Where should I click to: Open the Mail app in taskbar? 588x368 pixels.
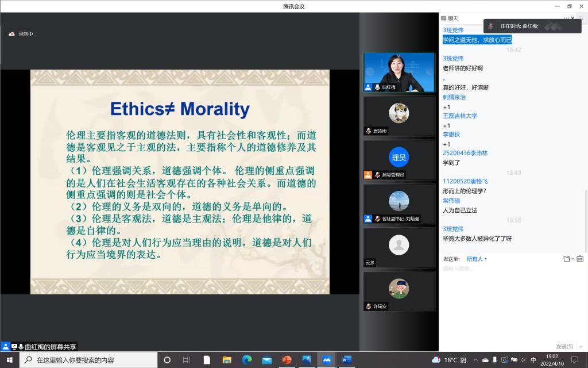click(x=266, y=360)
